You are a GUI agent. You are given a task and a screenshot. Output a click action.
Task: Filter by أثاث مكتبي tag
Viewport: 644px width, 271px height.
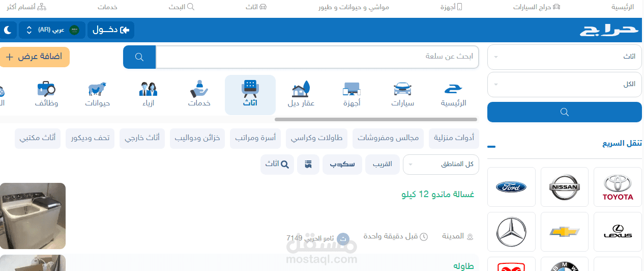click(x=38, y=138)
